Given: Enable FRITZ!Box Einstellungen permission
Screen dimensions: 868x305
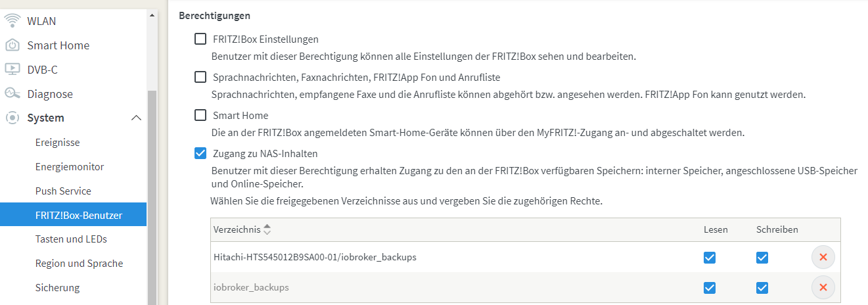Looking at the screenshot, I should (200, 39).
